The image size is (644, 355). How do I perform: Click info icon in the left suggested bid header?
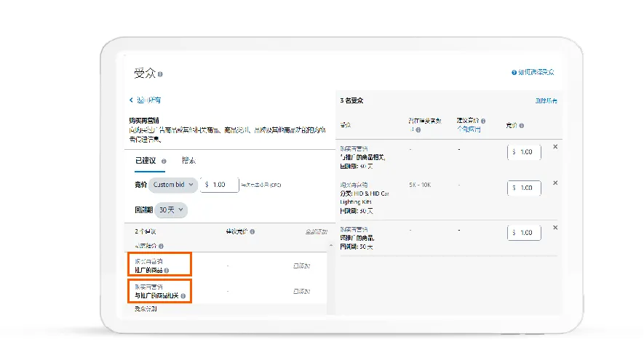tap(253, 232)
